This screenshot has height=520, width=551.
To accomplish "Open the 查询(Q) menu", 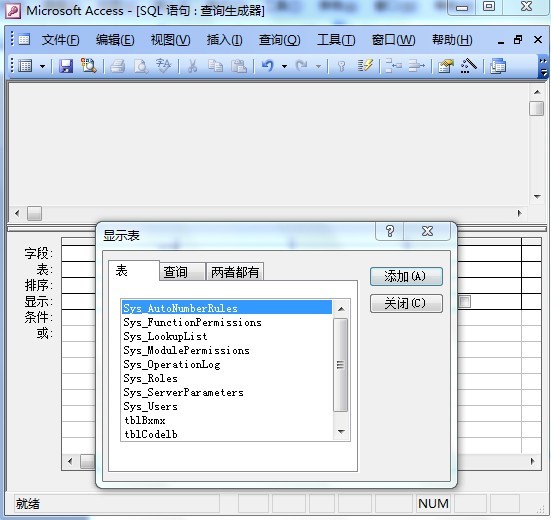I will click(x=280, y=40).
